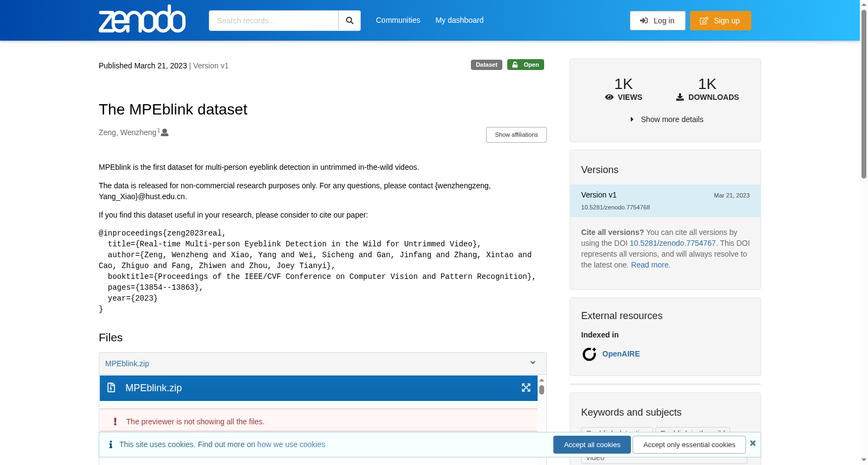Collapse the MPEblink.zip files panel chevron
Screen dimensions: 868x465
pyautogui.click(x=533, y=363)
